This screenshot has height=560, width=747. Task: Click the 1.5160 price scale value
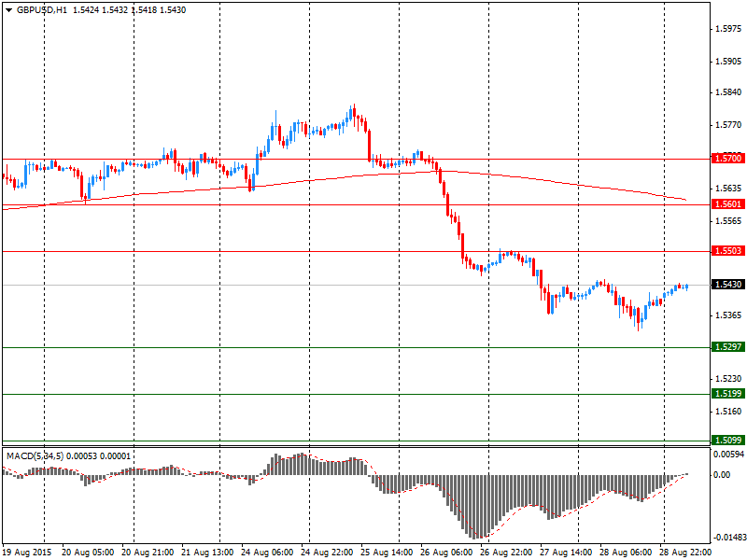(x=728, y=412)
